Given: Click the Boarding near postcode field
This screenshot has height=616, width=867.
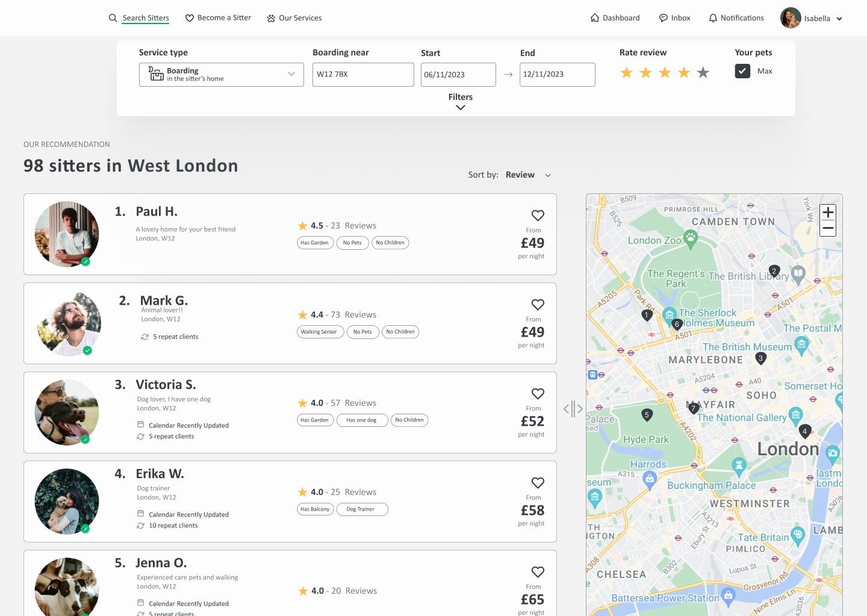Looking at the screenshot, I should pyautogui.click(x=363, y=75).
